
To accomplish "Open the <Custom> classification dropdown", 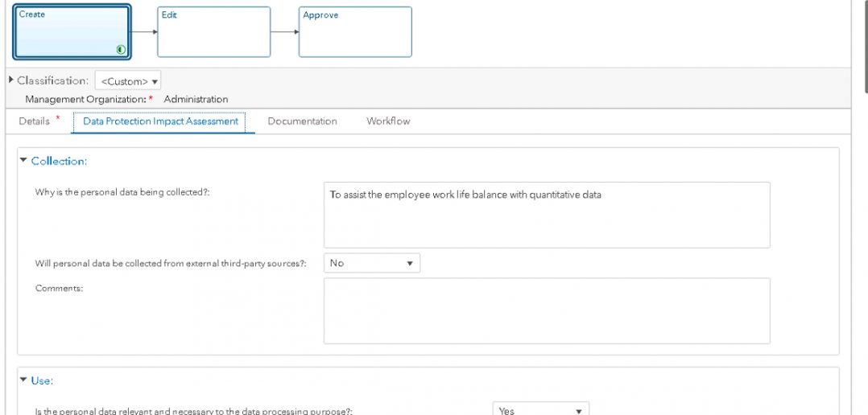I will click(129, 81).
